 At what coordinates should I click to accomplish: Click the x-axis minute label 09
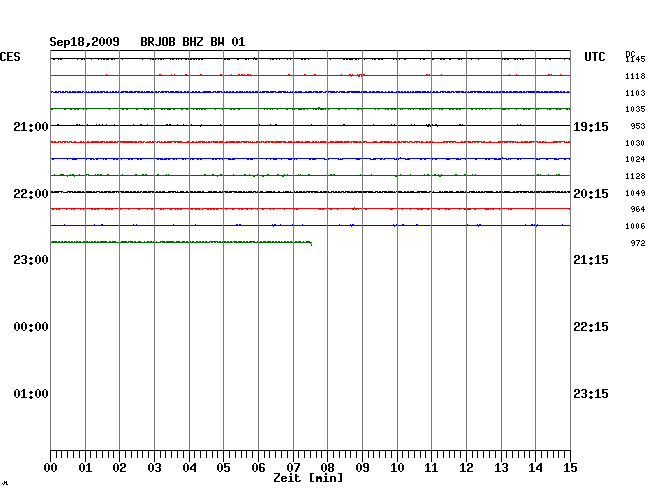tap(362, 468)
